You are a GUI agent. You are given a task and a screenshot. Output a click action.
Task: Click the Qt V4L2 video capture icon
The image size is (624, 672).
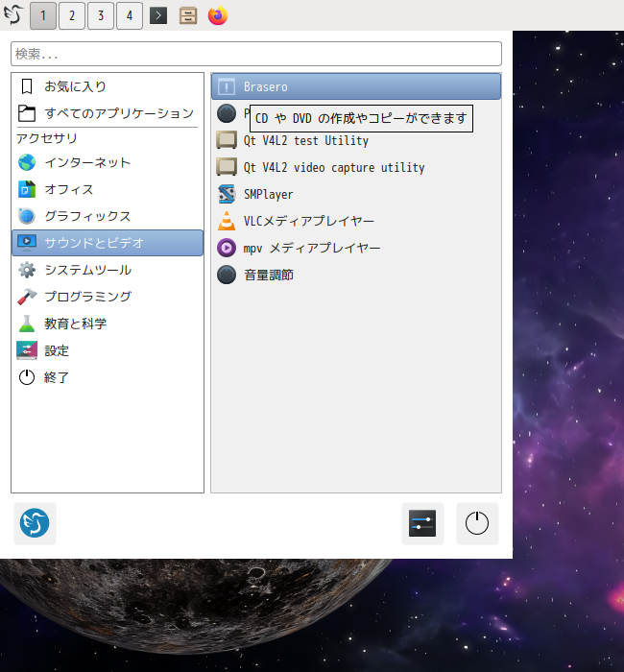(x=227, y=167)
